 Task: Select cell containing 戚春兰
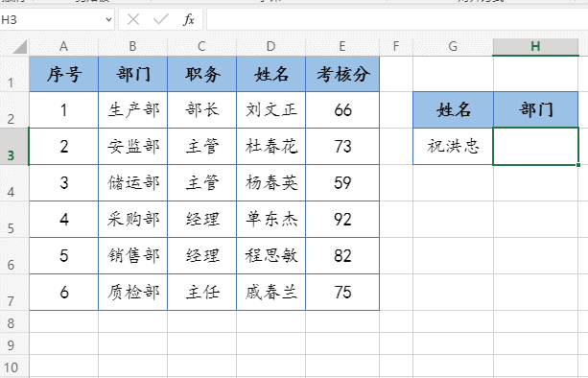pyautogui.click(x=270, y=292)
